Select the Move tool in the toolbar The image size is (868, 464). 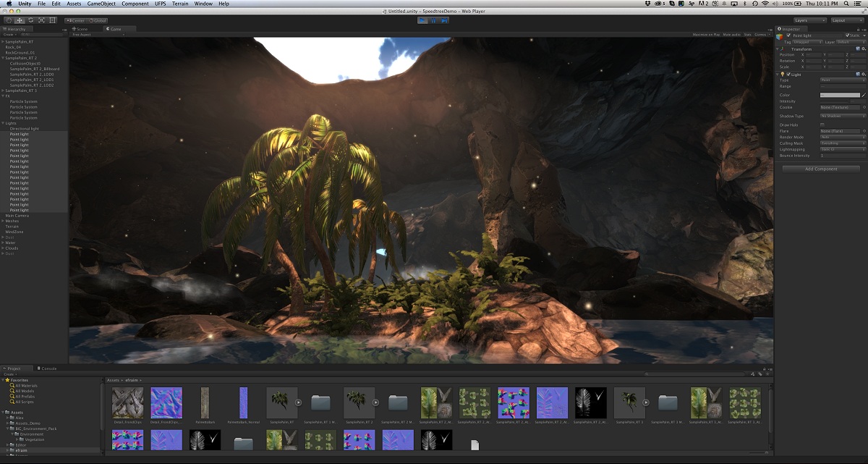[x=20, y=20]
